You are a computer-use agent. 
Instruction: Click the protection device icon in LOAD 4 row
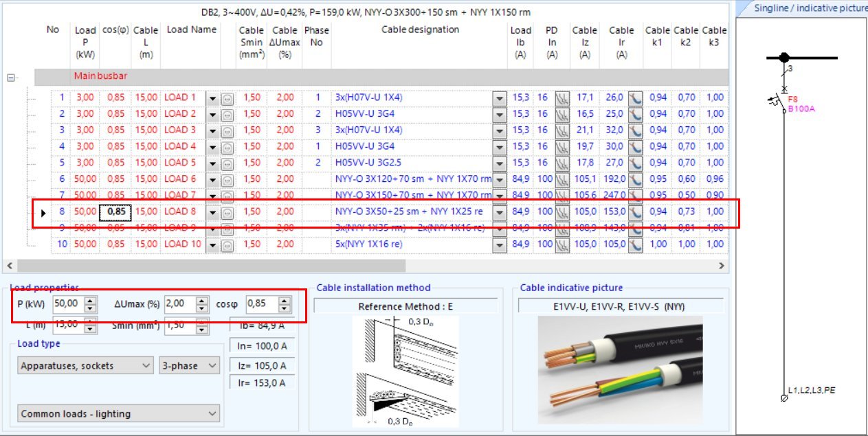tap(562, 146)
